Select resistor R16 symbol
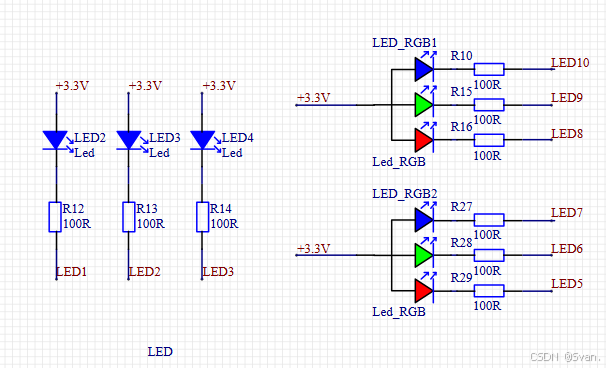Viewport: 606px width, 368px height. 489,140
